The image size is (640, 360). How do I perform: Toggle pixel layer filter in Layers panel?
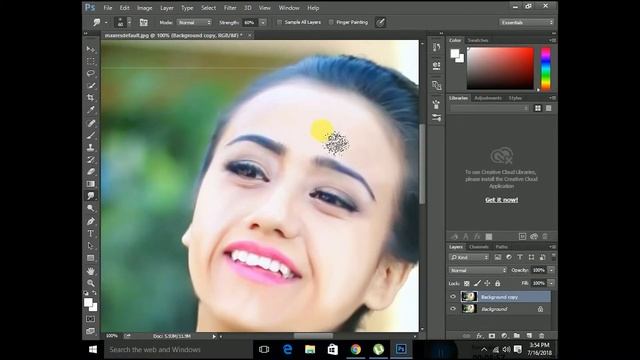498,257
